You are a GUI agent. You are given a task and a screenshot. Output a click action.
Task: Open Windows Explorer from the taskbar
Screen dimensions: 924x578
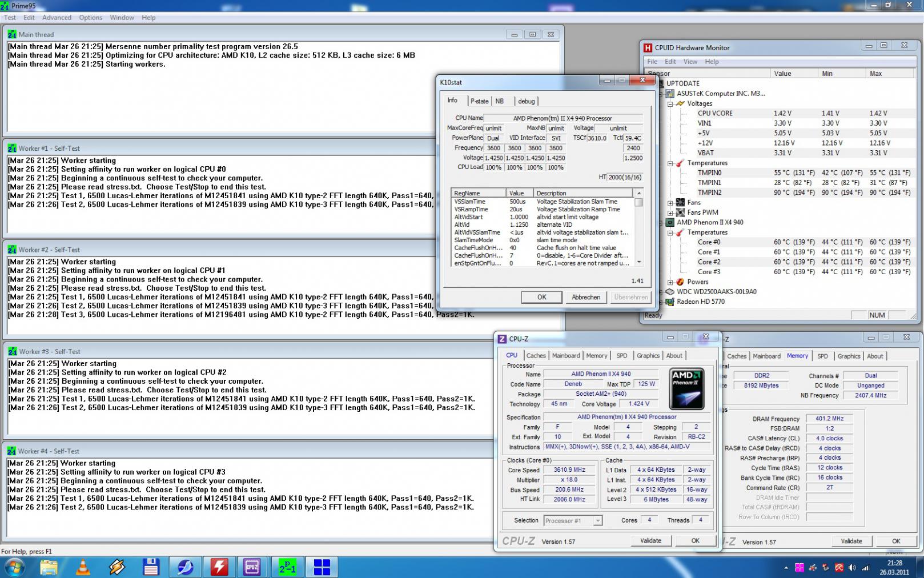click(49, 567)
